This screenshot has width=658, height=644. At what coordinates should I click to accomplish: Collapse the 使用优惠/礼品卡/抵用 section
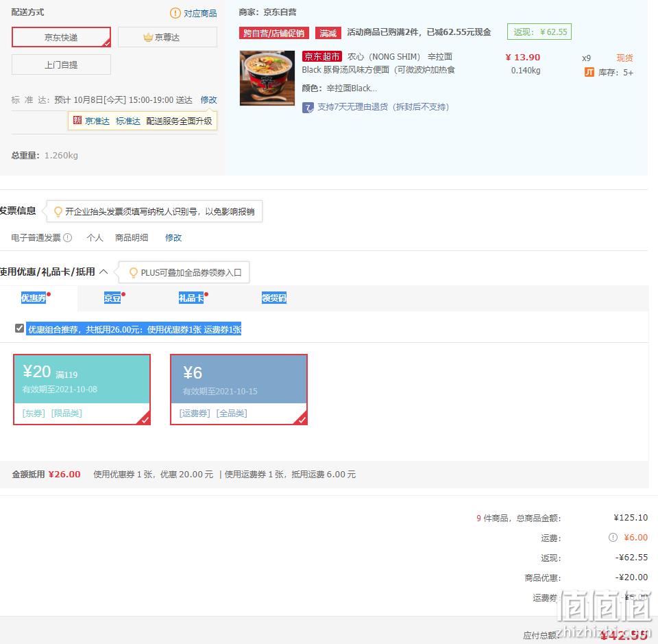pyautogui.click(x=103, y=272)
